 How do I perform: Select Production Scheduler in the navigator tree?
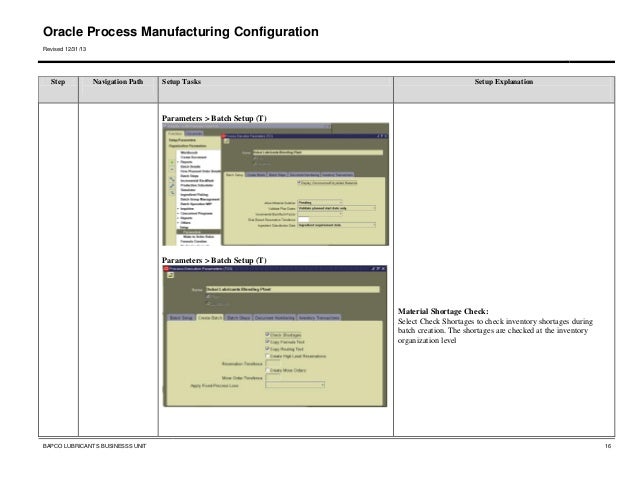(x=197, y=185)
